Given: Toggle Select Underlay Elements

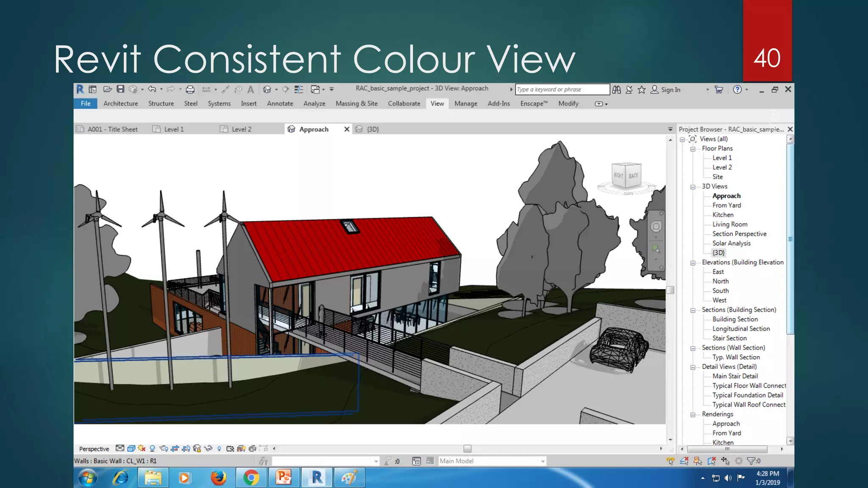Looking at the screenshot, I should (684, 461).
